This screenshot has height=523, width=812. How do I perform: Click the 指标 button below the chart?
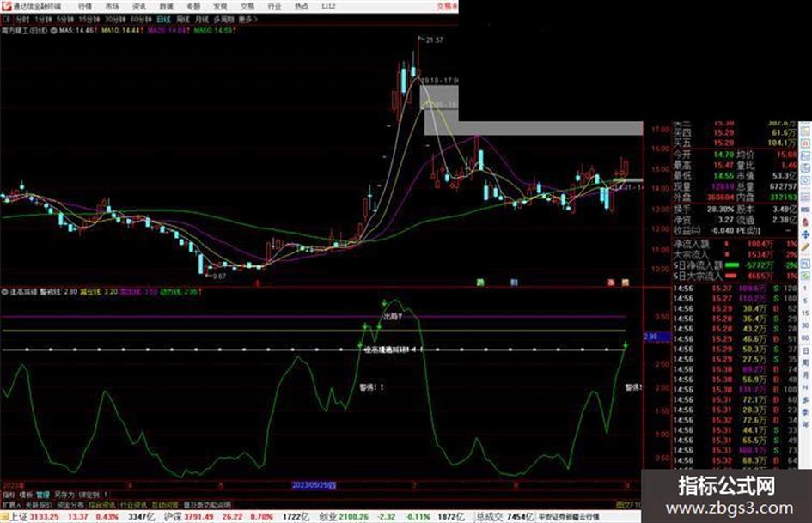9,495
